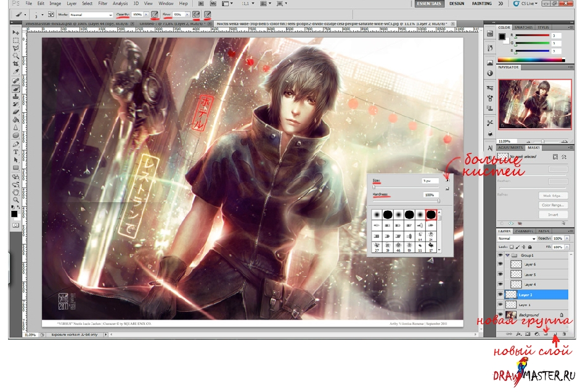Open the brush Mode dropdown in options bar
This screenshot has height=392, width=580.
tap(91, 15)
